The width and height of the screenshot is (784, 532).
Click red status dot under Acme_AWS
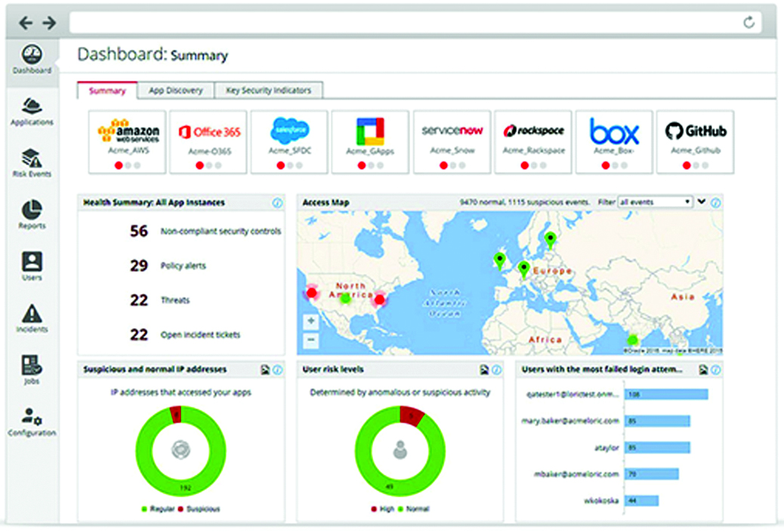[119, 165]
